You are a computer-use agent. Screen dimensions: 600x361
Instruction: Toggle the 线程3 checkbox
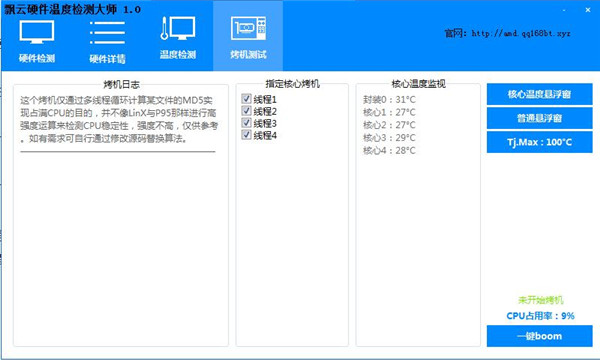(246, 123)
